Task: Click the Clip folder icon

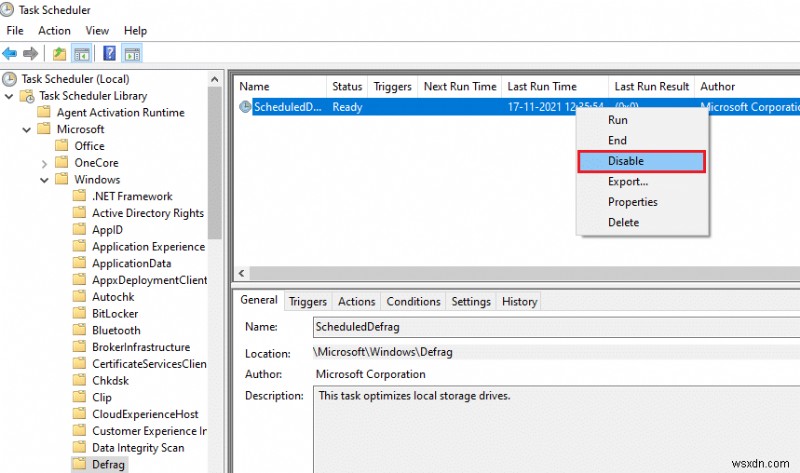Action: [79, 397]
